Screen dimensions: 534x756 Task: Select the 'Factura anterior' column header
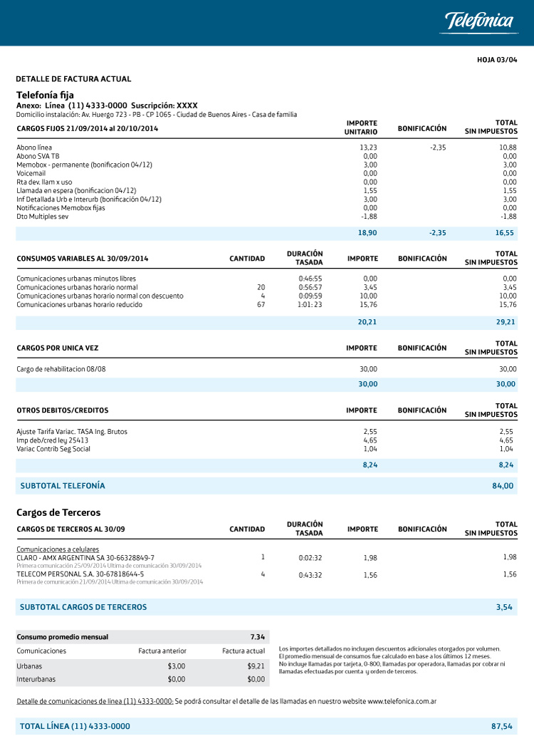pyautogui.click(x=162, y=651)
